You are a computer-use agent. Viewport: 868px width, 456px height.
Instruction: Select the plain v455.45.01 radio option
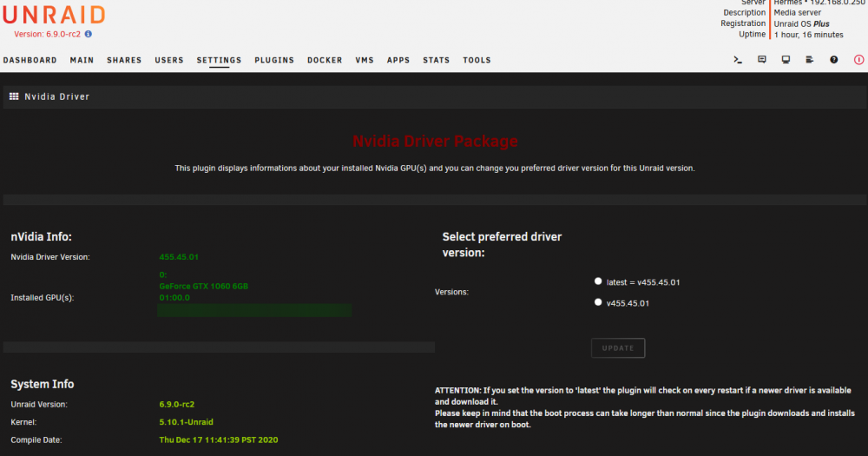click(598, 302)
